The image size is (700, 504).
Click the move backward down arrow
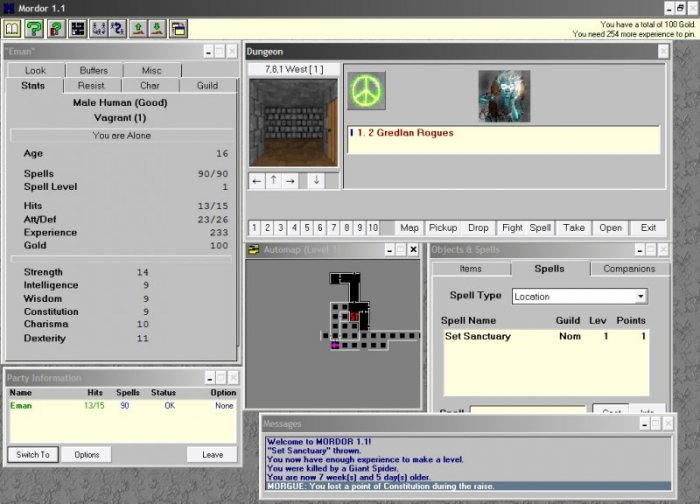(x=316, y=181)
